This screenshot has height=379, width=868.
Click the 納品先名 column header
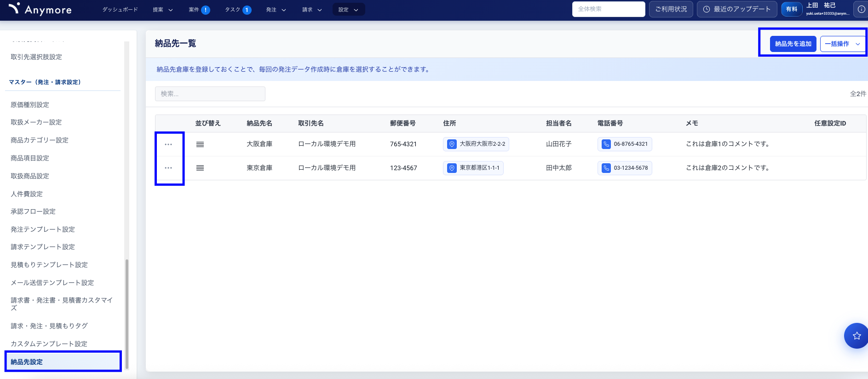coord(259,123)
